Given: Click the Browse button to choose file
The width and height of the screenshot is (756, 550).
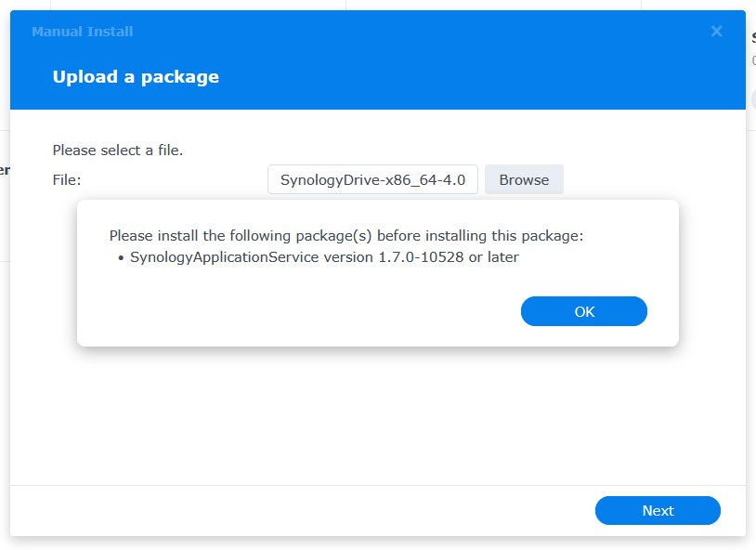Looking at the screenshot, I should point(524,180).
